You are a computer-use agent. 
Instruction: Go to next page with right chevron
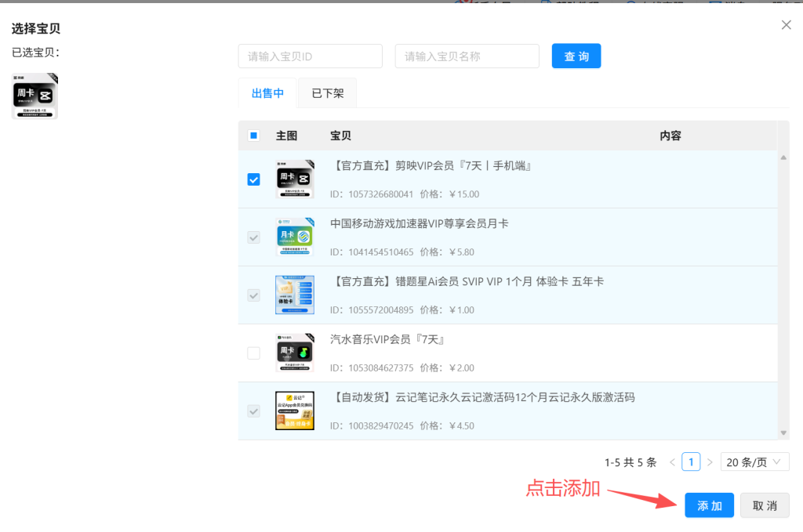710,462
